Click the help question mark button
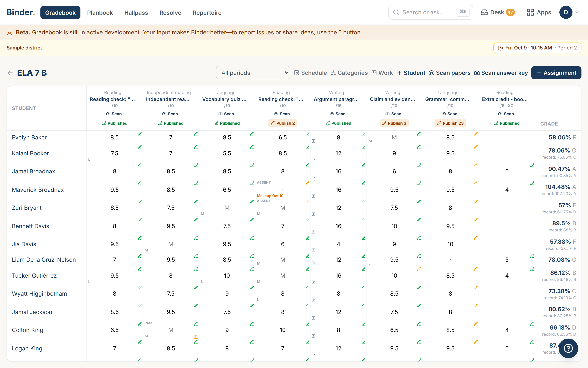 [568, 348]
